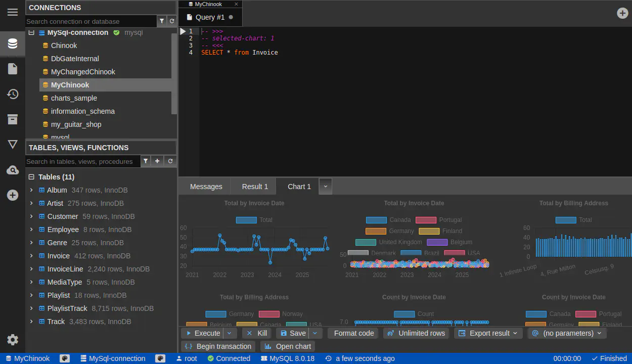This screenshot has width=632, height=364.
Task: Open settings gear in the sidebar
Action: pos(13,340)
